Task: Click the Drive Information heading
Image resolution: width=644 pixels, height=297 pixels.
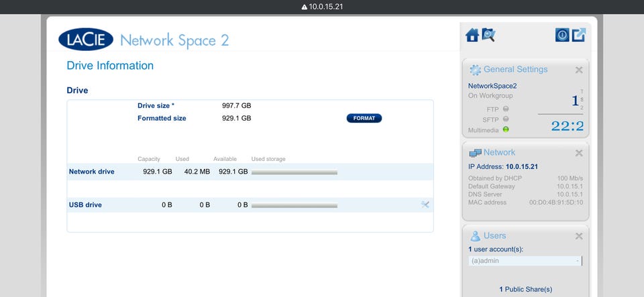Action: click(110, 66)
